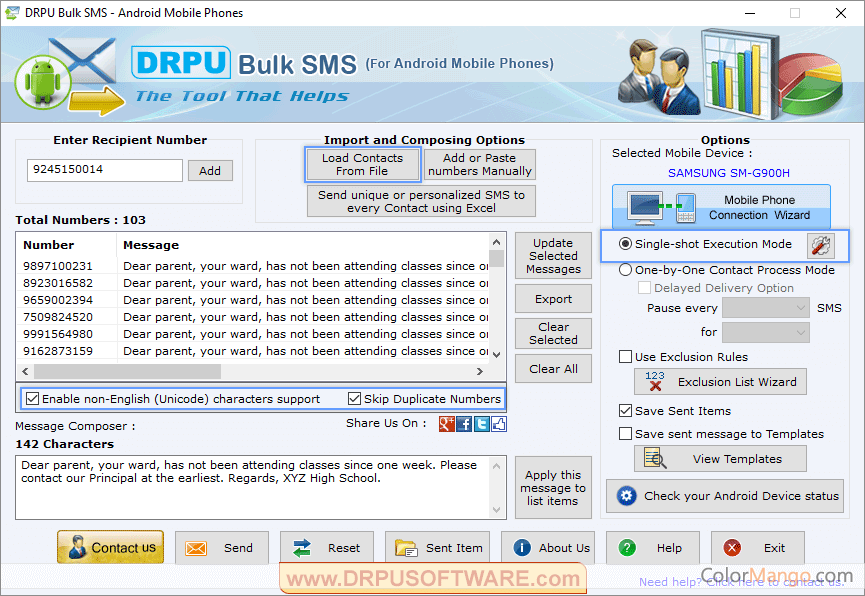Toggle Skip Duplicate Numbers checkbox
Viewport: 865px width, 596px height.
(354, 398)
